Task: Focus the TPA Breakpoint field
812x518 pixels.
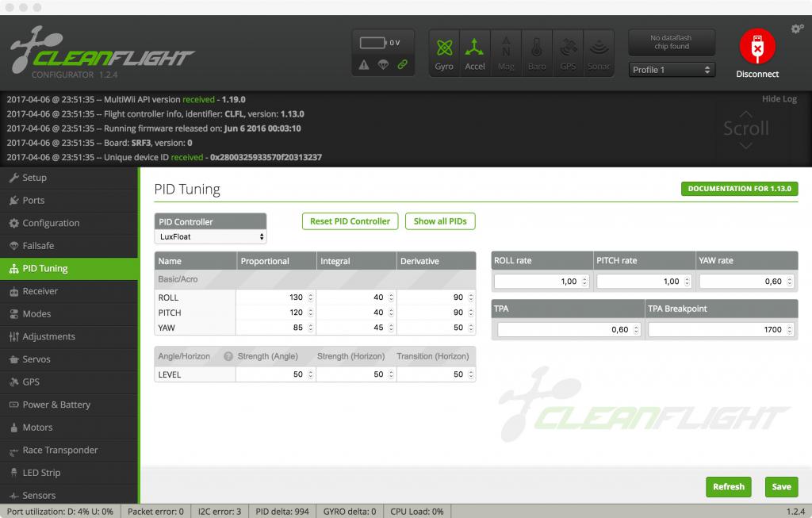Action: [721, 329]
